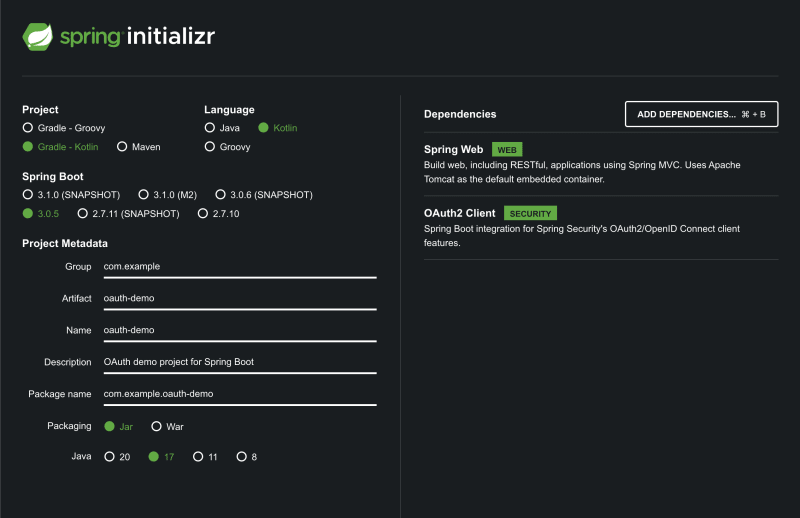Screen dimensions: 800x518
Task: Click the WEB category tag
Action: pos(507,150)
